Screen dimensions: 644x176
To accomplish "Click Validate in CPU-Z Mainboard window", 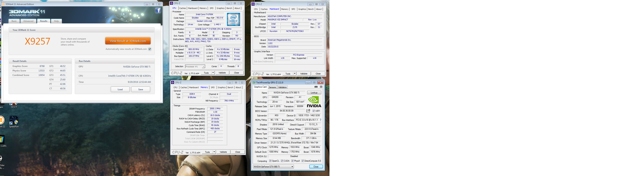I will (304, 74).
